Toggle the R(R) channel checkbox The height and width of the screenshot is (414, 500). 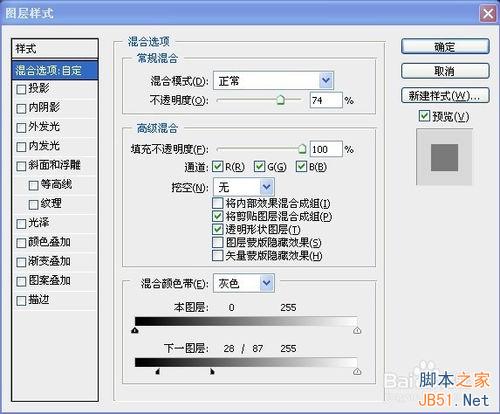(218, 167)
